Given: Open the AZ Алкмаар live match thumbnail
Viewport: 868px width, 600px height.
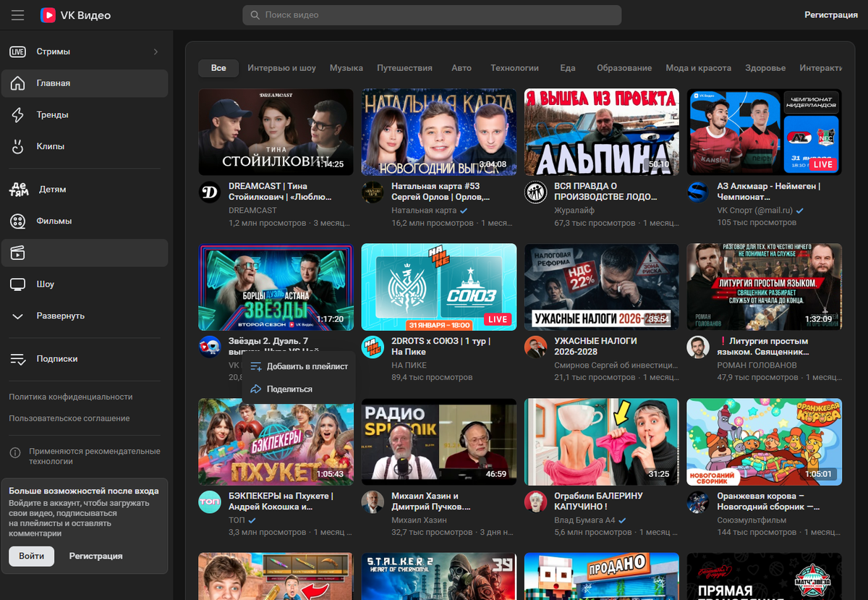Looking at the screenshot, I should click(765, 132).
